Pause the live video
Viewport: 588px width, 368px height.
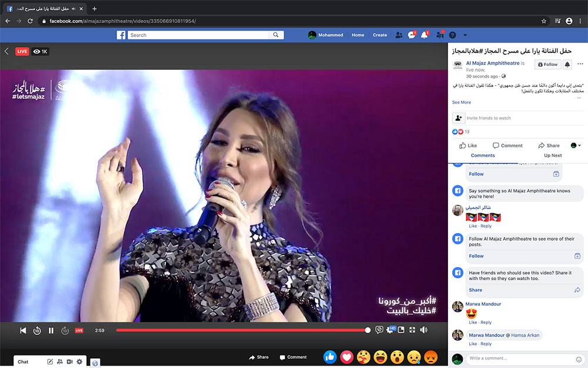click(51, 330)
